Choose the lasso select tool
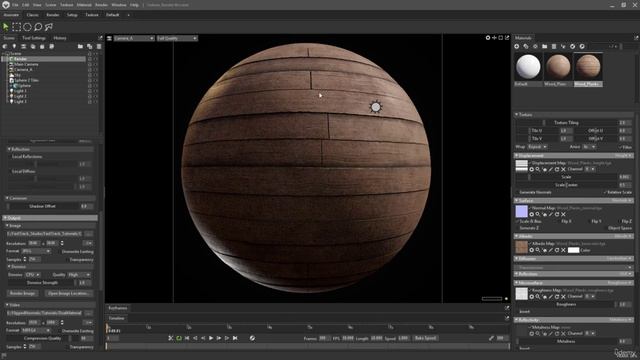This screenshot has height=360, width=640. coord(38,27)
